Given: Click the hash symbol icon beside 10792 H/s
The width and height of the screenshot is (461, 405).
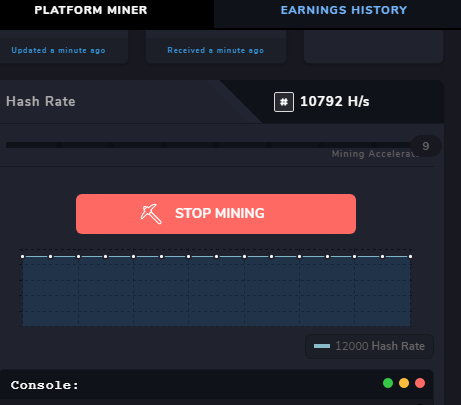Looking at the screenshot, I should pyautogui.click(x=284, y=102).
